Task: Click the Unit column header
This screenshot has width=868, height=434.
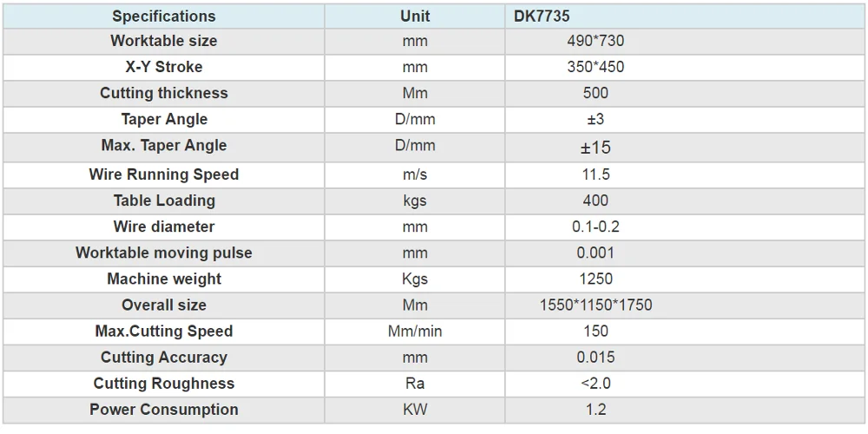Action: click(x=415, y=16)
